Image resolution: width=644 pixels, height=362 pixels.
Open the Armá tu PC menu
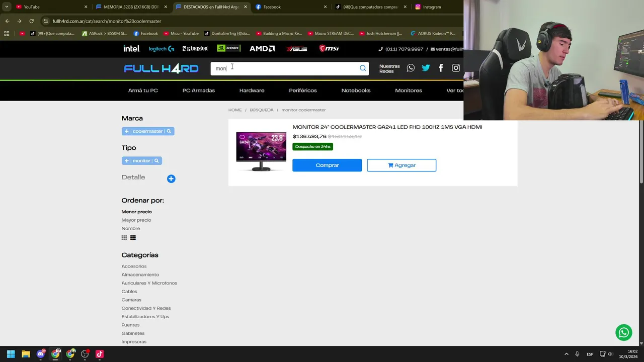tap(143, 90)
